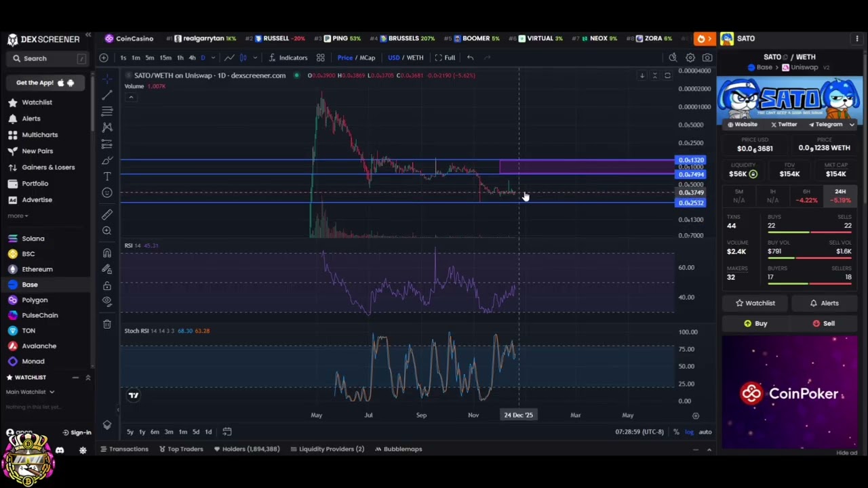The height and width of the screenshot is (488, 868).
Task: Expand more sidebar items
Action: [18, 216]
